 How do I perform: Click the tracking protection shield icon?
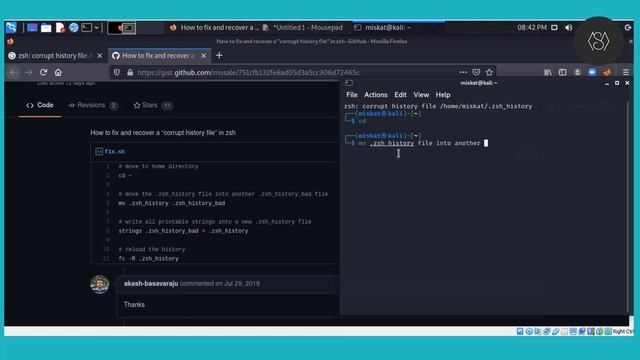[x=117, y=72]
